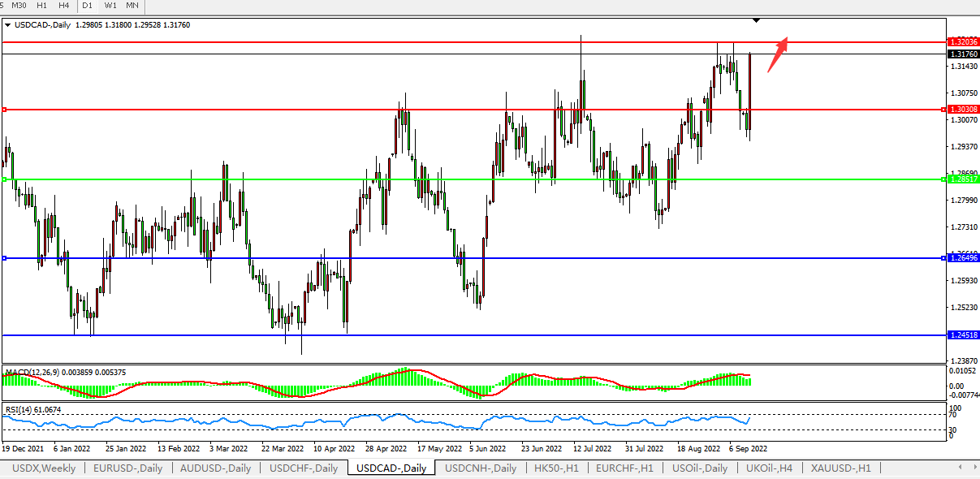The image size is (980, 479).
Task: Open the USOil-,Daily chart tab
Action: pyautogui.click(x=699, y=468)
